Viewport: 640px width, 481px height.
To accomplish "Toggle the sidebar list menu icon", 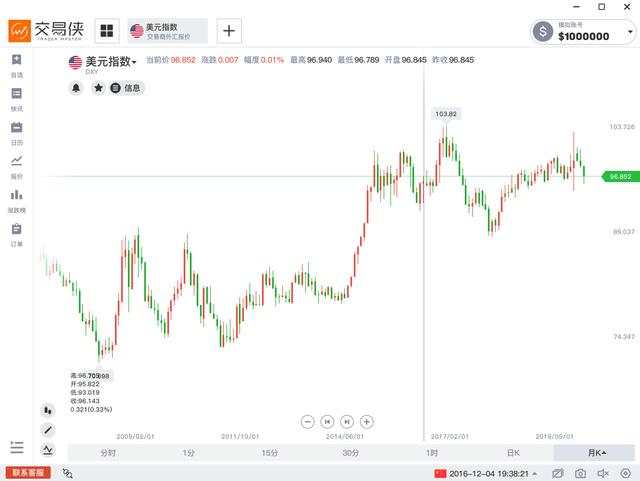I will (17, 447).
